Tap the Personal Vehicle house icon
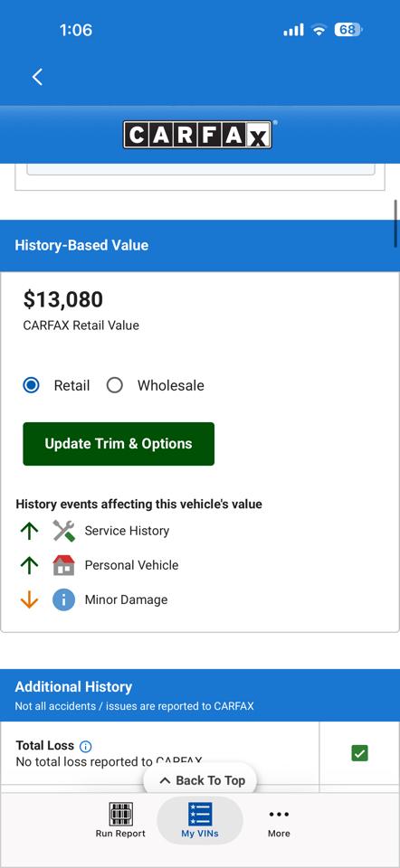This screenshot has height=868, width=400. pos(63,565)
